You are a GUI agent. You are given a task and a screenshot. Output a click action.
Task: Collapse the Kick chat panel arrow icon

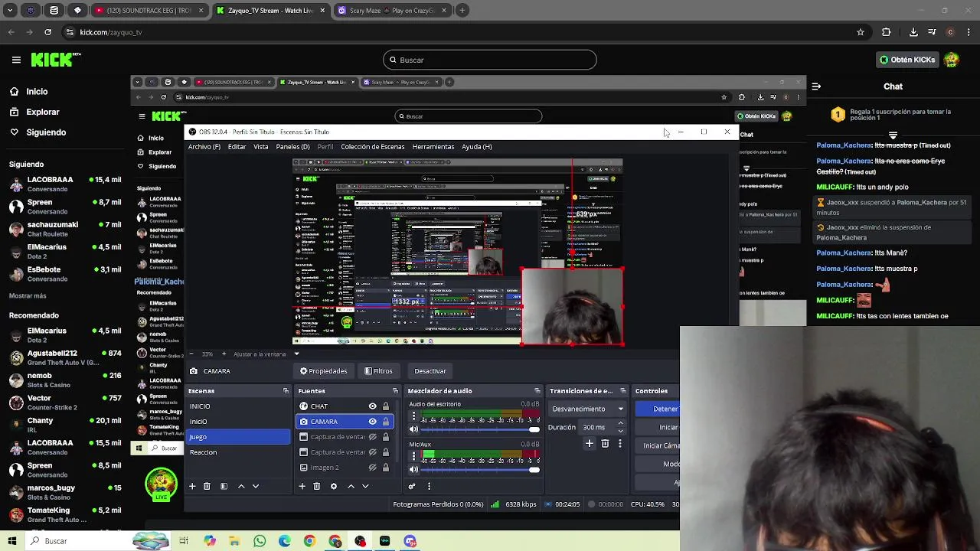coord(816,86)
